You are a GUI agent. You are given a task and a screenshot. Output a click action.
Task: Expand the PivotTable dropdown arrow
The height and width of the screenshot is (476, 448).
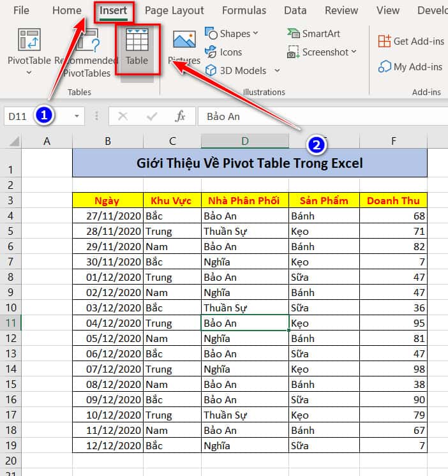(29, 73)
